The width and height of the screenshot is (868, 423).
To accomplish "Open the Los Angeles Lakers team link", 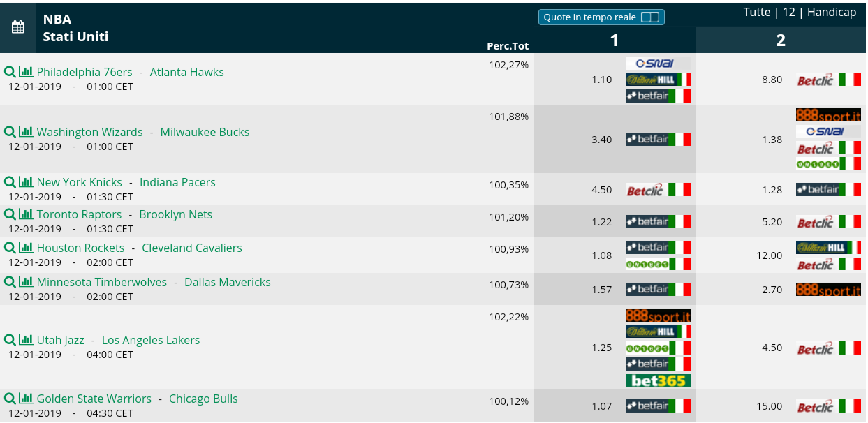I will click(x=151, y=340).
